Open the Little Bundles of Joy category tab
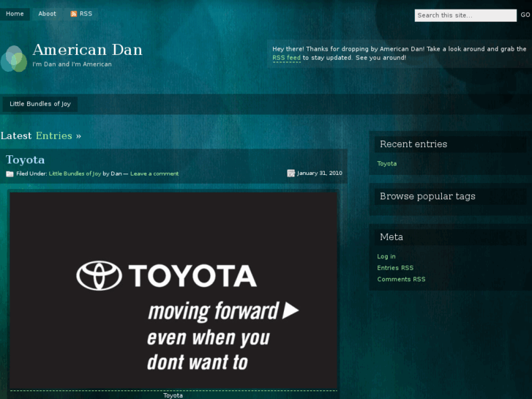This screenshot has height=399, width=532. click(x=40, y=104)
